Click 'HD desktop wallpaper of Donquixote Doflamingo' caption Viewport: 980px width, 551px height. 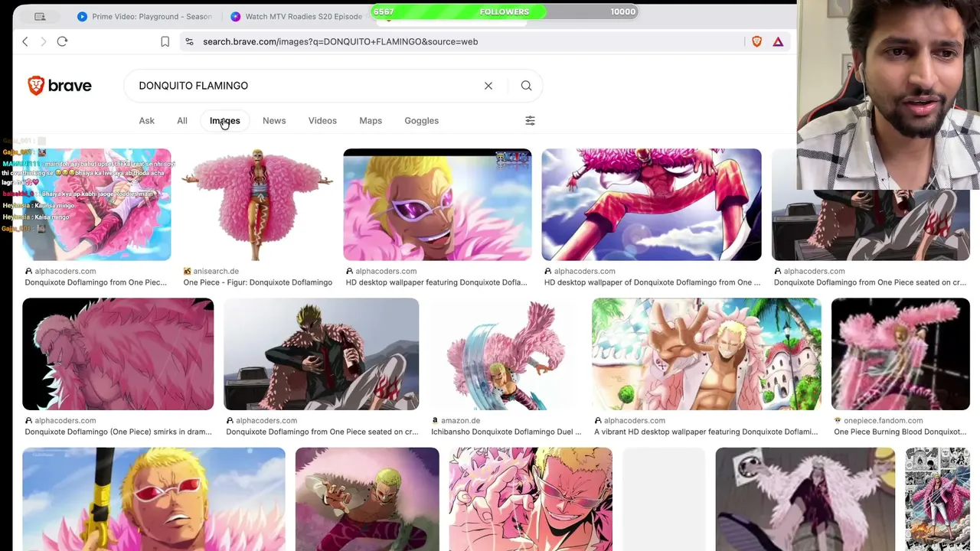[652, 282]
